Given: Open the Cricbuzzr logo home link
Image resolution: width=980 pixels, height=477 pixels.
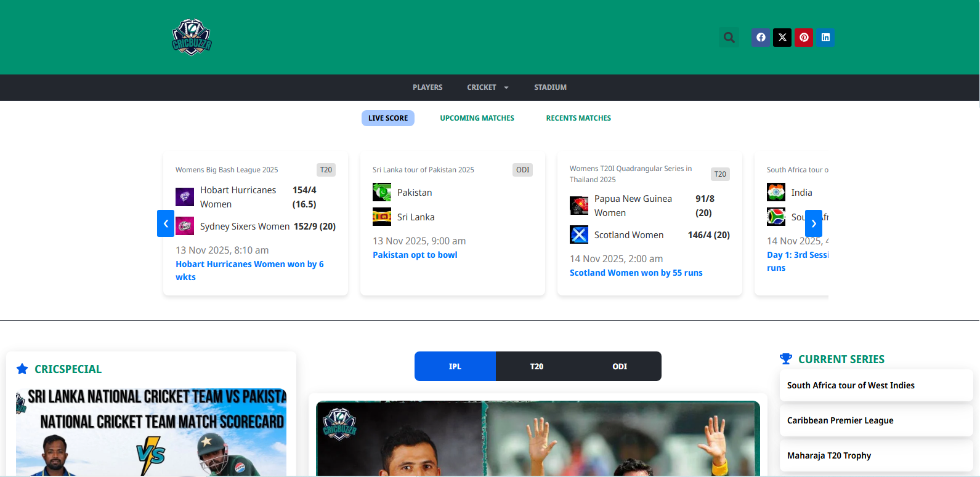Looking at the screenshot, I should tap(192, 37).
